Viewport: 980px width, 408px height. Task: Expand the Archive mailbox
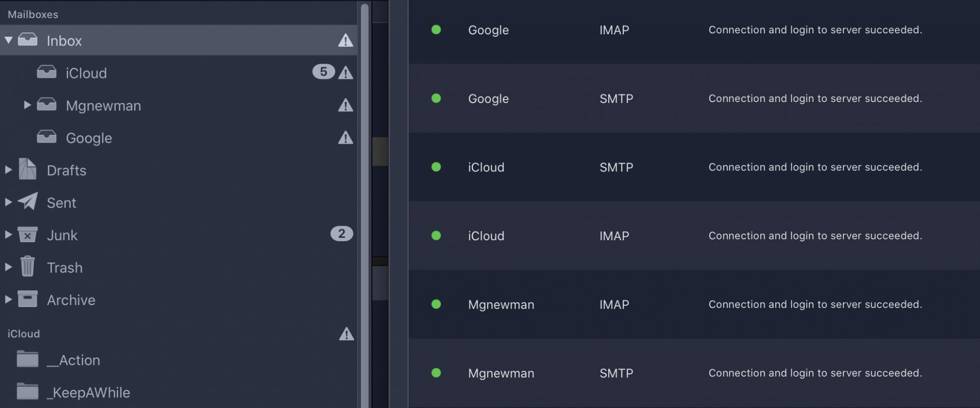[x=8, y=299]
